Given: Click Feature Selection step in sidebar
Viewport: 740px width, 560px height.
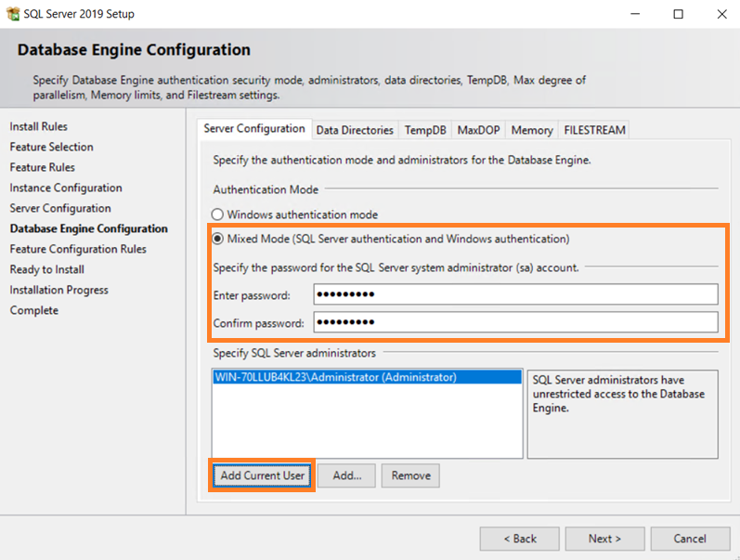Looking at the screenshot, I should tap(51, 147).
